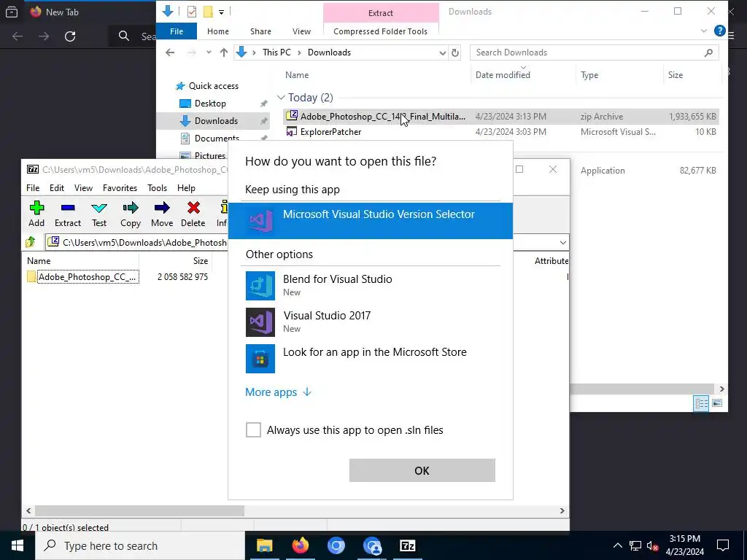Image resolution: width=747 pixels, height=560 pixels.
Task: Sort 7-Zip list by Name column
Action: point(39,261)
